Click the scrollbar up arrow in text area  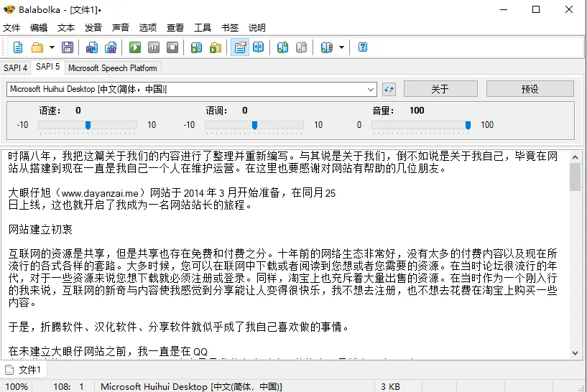click(576, 157)
